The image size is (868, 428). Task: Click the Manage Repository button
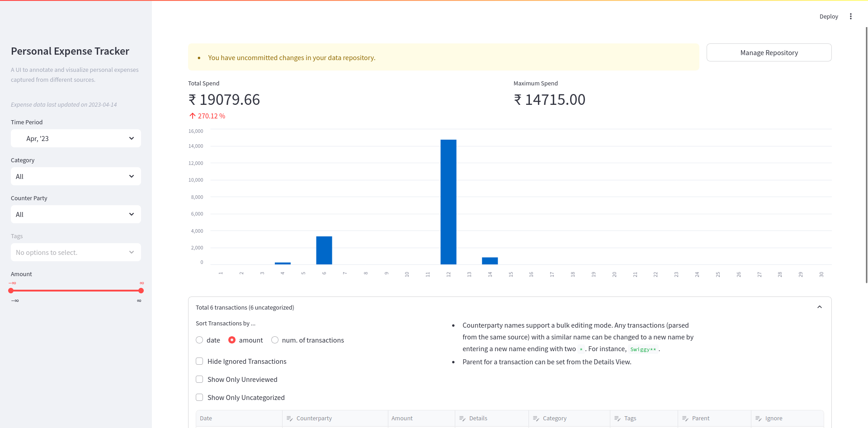point(769,52)
